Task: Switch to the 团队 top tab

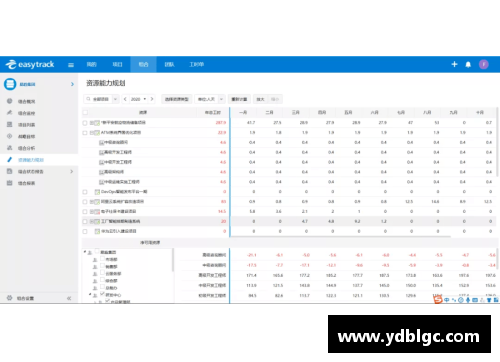Action: pos(169,64)
